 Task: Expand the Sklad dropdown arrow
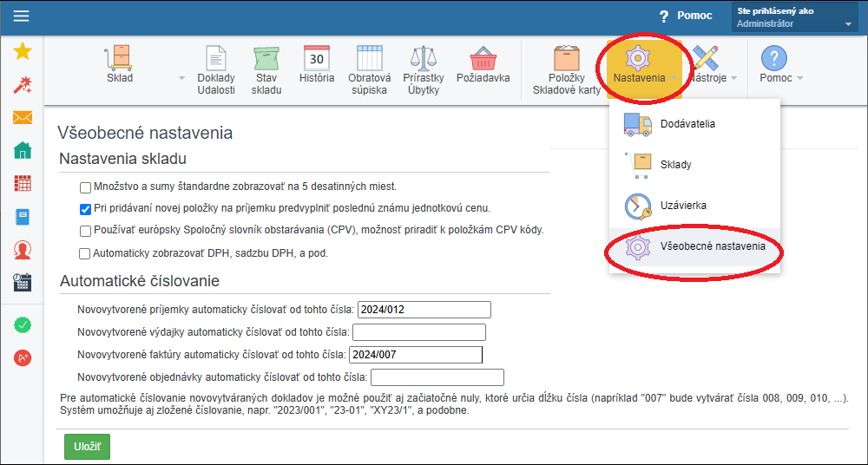[x=181, y=78]
